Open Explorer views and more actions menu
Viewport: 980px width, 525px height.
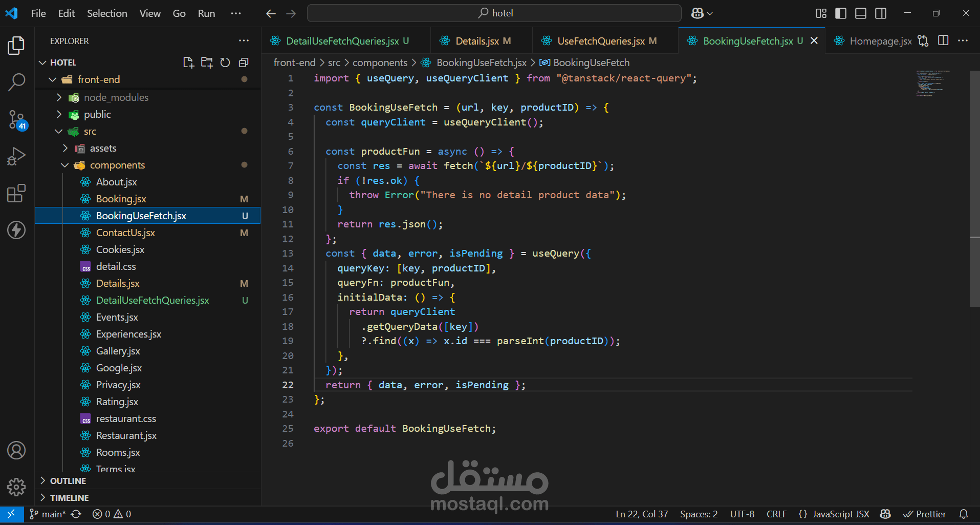pyautogui.click(x=244, y=40)
